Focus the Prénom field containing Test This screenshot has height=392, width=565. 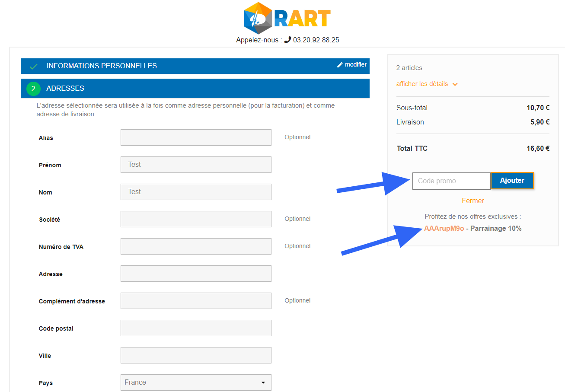(196, 165)
